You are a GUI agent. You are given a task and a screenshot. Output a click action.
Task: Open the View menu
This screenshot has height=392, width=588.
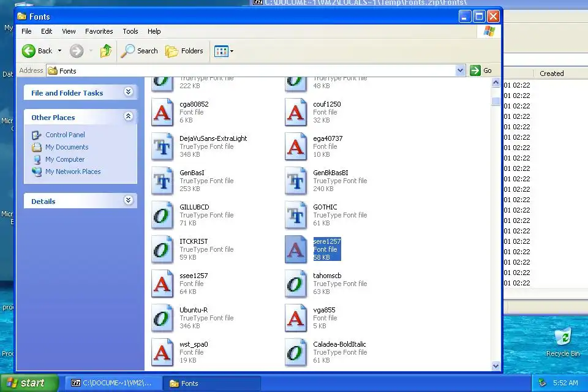click(69, 31)
